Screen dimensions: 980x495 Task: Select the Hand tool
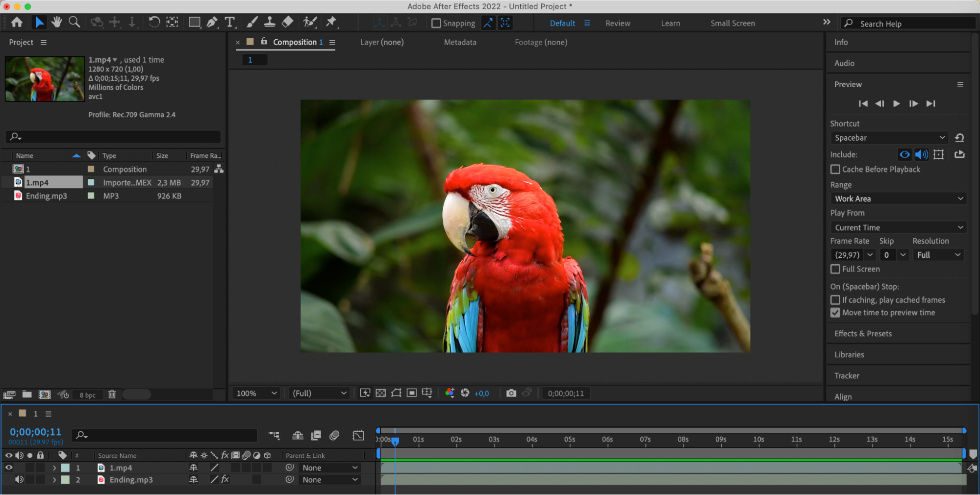click(57, 22)
